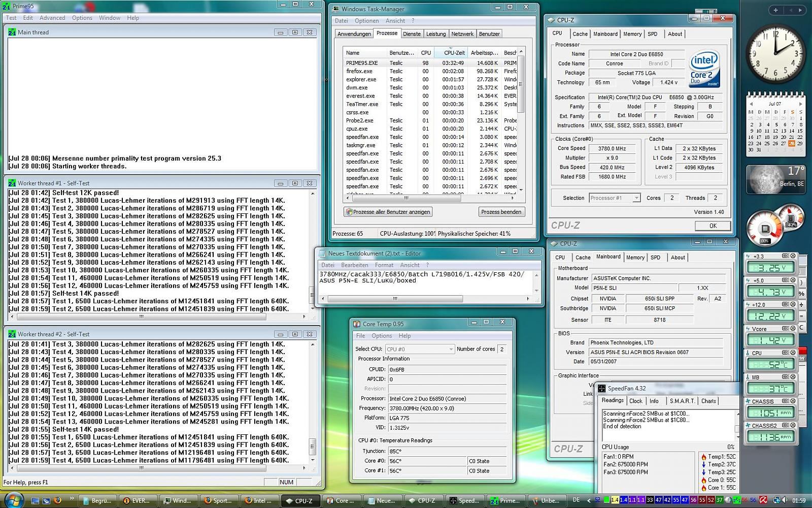Click into the Editor text area
Image resolution: width=812 pixels, height=508 pixels.
point(425,282)
